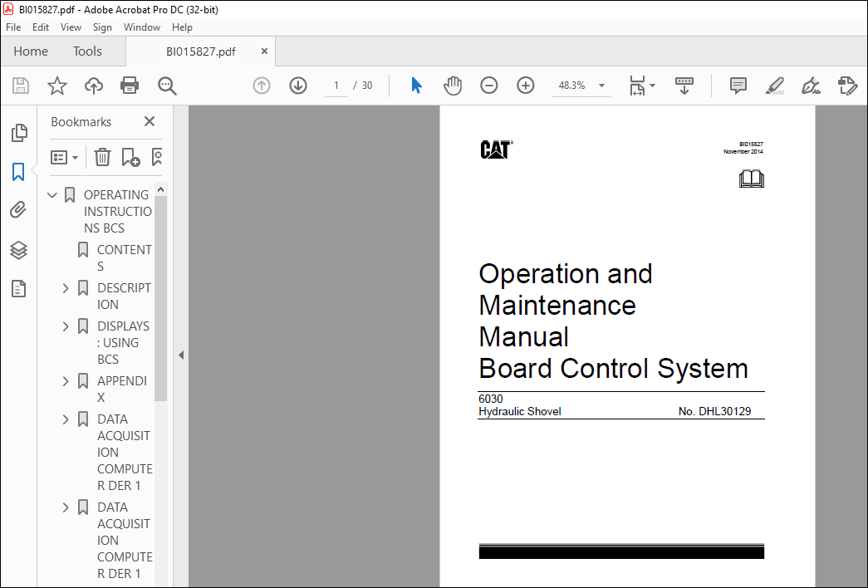Open the File menu

(x=13, y=27)
